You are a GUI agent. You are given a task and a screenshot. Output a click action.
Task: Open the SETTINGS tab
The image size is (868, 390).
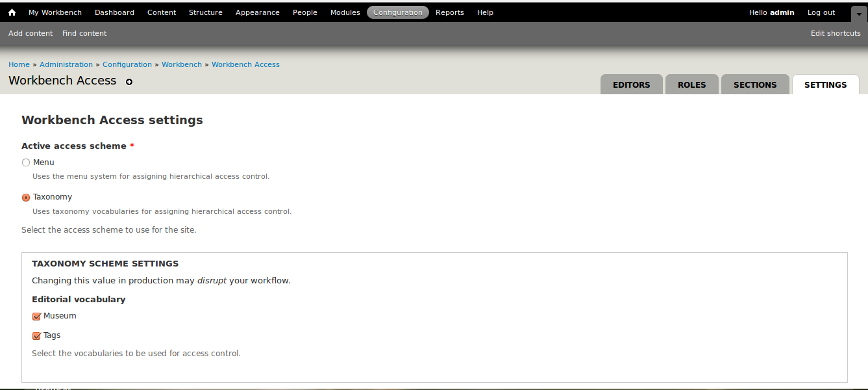[x=825, y=84]
